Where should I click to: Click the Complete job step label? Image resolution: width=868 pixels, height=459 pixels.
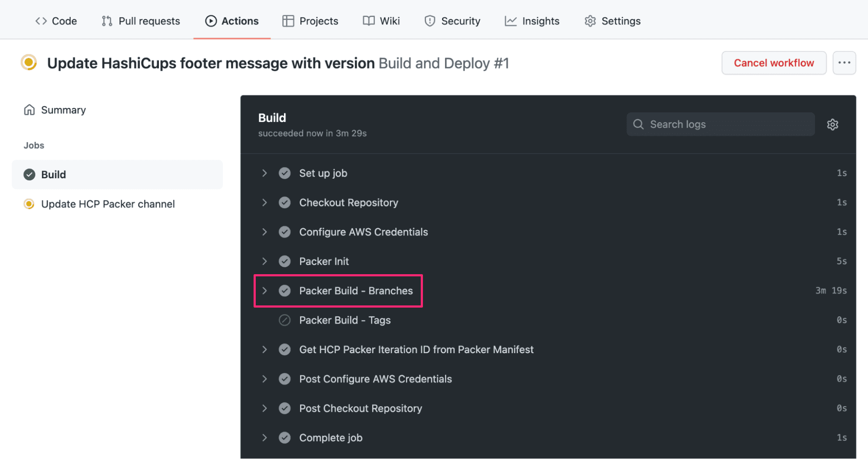coord(331,438)
